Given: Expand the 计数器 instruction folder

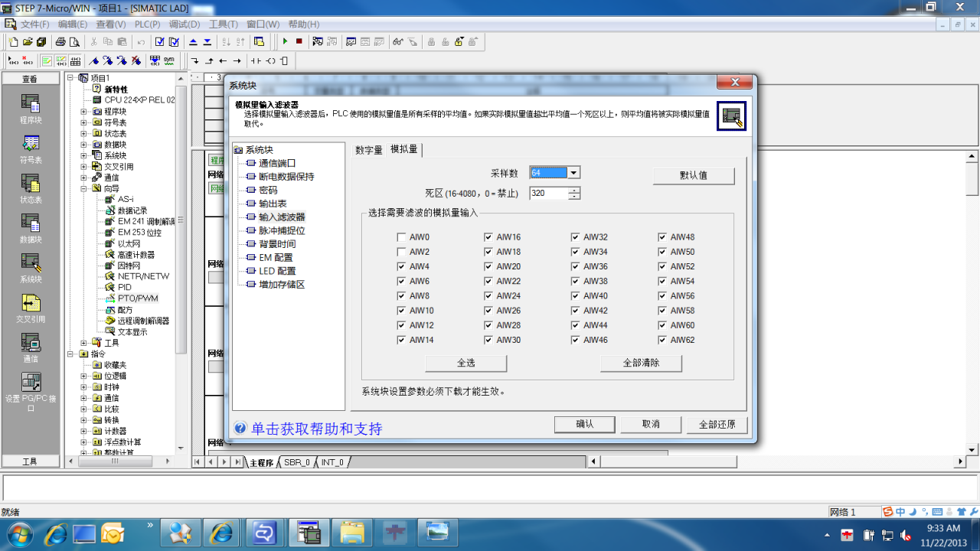Looking at the screenshot, I should [84, 431].
